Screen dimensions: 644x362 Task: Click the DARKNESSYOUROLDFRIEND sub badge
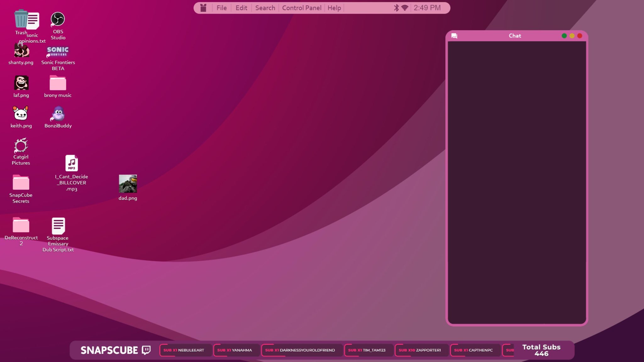[x=302, y=350]
